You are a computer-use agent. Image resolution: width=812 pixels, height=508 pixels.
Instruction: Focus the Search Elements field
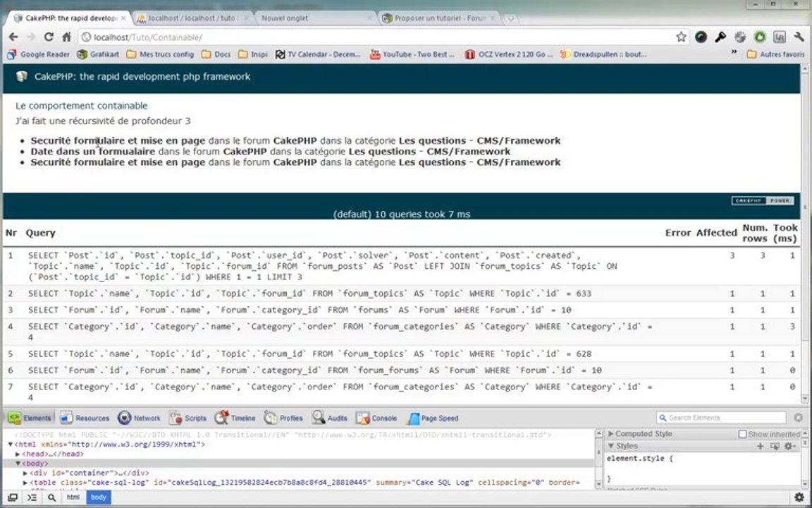(721, 417)
